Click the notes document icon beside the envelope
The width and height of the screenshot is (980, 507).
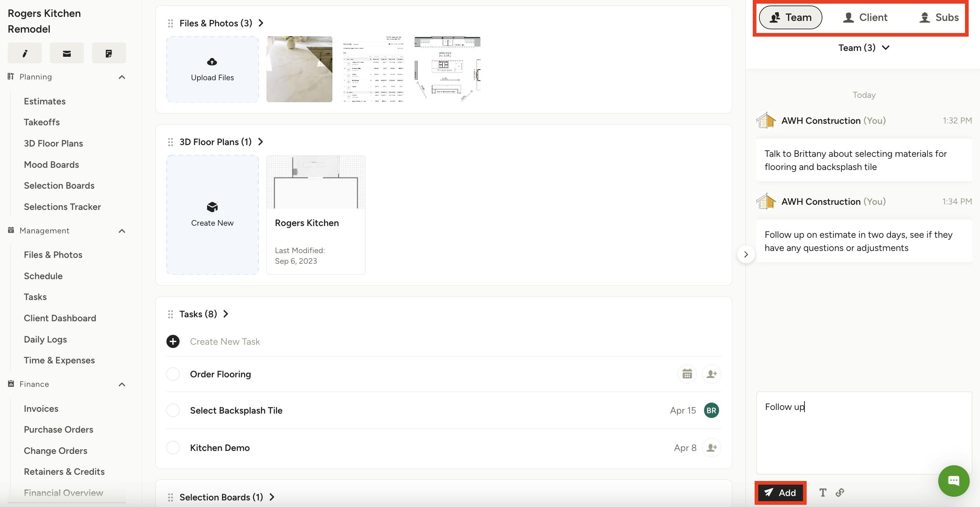point(109,53)
